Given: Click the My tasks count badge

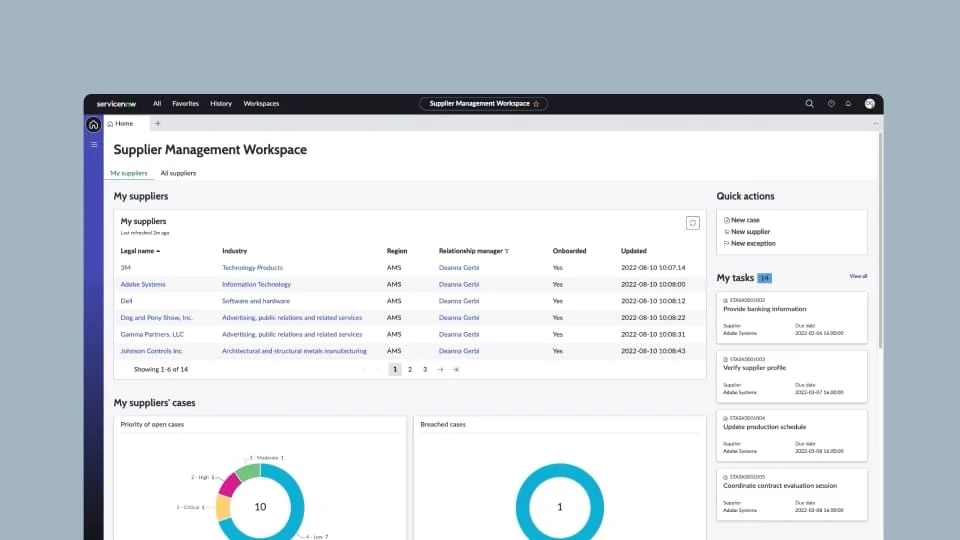Looking at the screenshot, I should (764, 278).
